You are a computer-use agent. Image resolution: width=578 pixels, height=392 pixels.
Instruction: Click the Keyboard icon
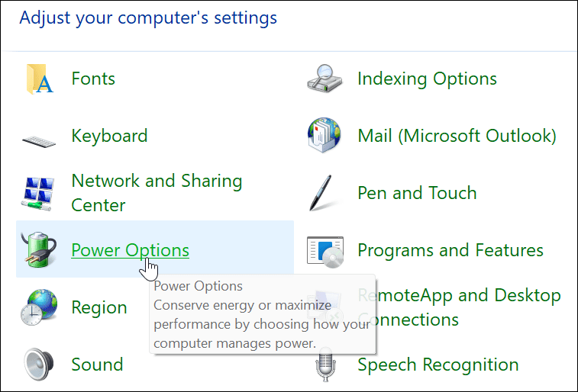point(40,137)
